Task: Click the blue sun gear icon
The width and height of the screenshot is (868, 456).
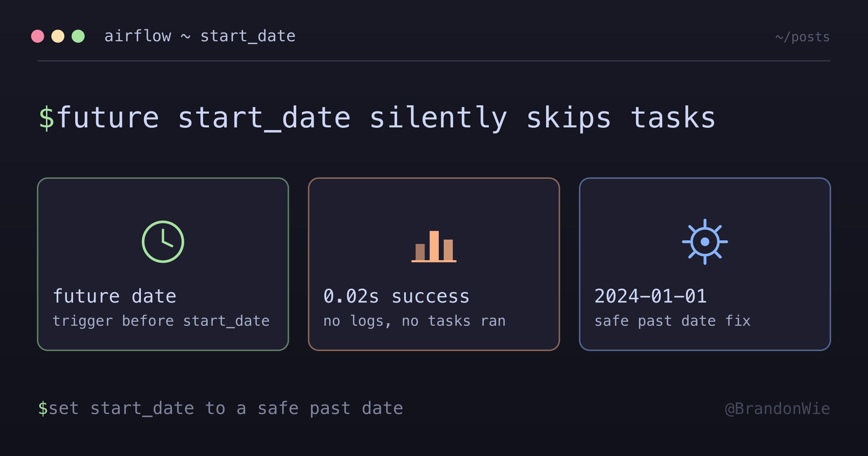Action: point(705,242)
